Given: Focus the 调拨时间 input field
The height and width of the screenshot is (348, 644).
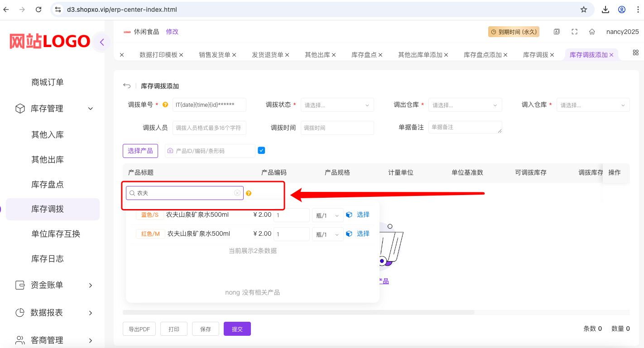Looking at the screenshot, I should 337,128.
